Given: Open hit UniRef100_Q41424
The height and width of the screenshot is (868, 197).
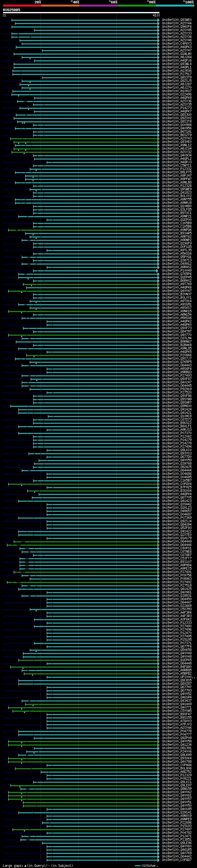Looking at the screenshot, I should (x=177, y=410).
